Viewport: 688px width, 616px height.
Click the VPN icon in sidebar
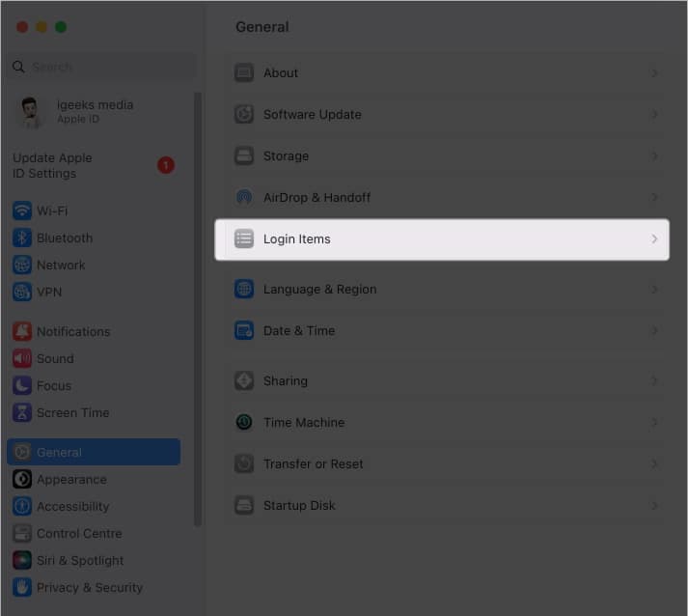pyautogui.click(x=22, y=292)
